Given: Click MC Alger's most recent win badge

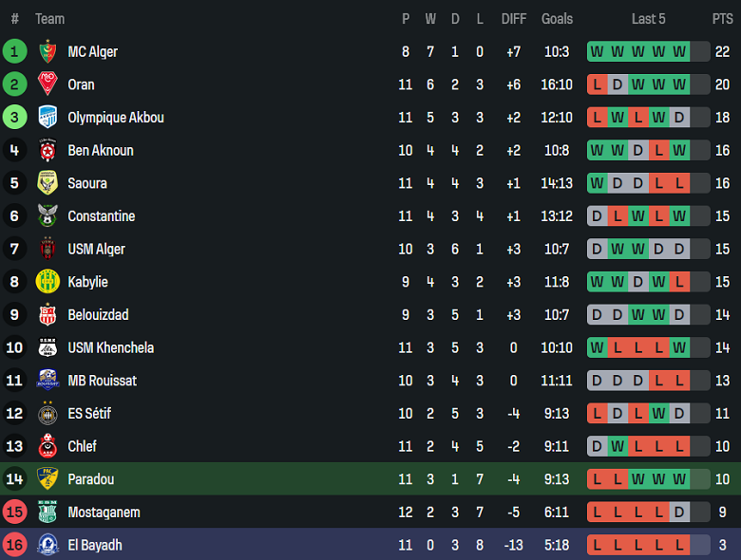Looking at the screenshot, I should pyautogui.click(x=679, y=51).
